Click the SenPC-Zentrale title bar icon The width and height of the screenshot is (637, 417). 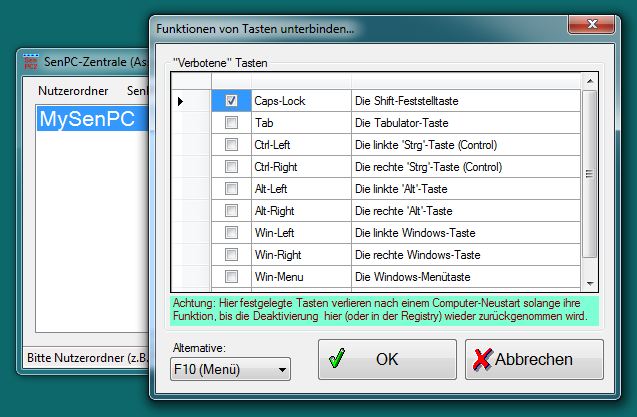(31, 62)
